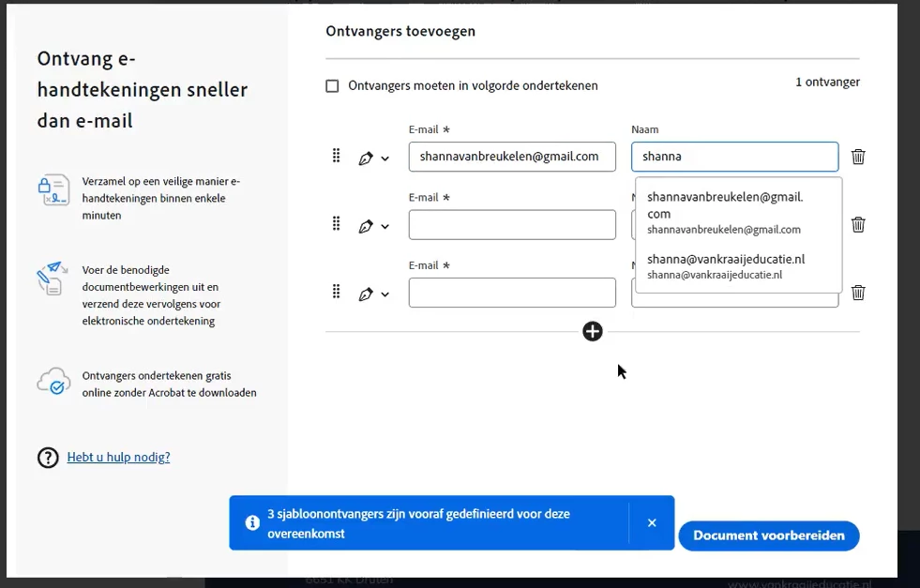Screen dimensions: 920x588
Task: Expand role dropdown chevron in second recipient row
Action: (x=385, y=227)
